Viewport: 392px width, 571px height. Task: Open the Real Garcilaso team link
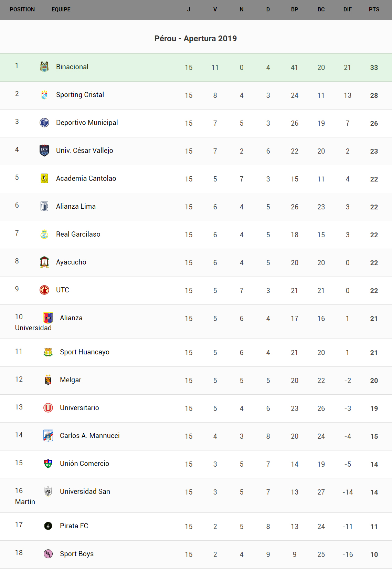pyautogui.click(x=78, y=234)
